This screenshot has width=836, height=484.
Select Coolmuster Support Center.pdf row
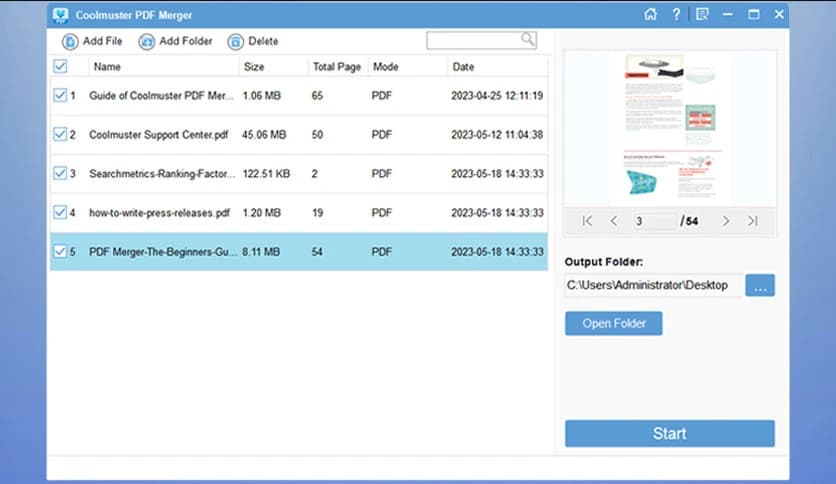(x=299, y=134)
